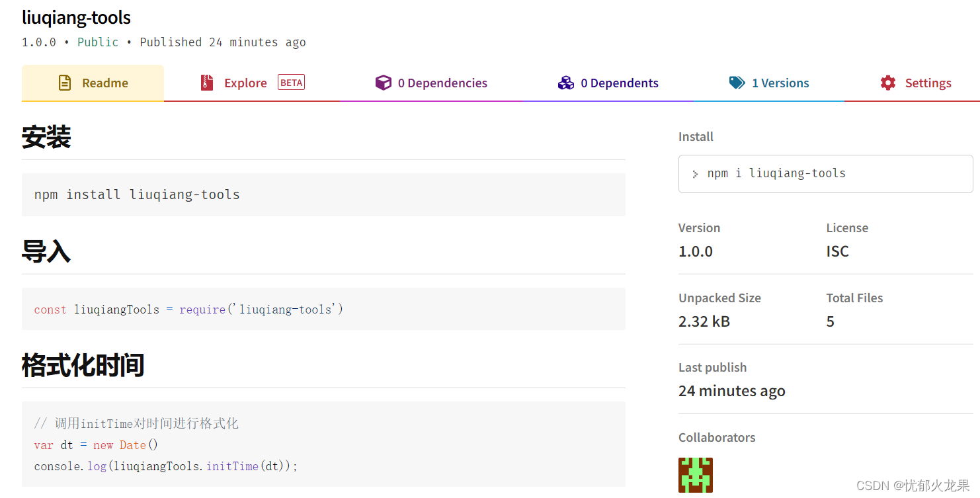Click the Versions blue tags icon
This screenshot has width=980, height=498.
737,83
